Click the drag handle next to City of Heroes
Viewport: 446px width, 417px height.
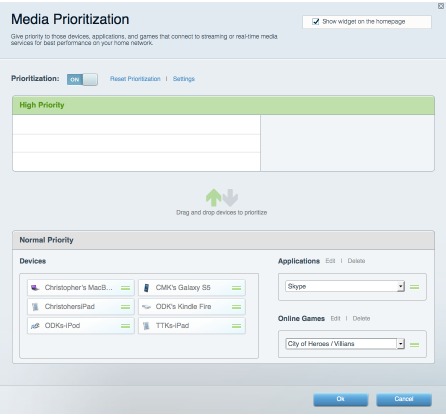pyautogui.click(x=414, y=345)
